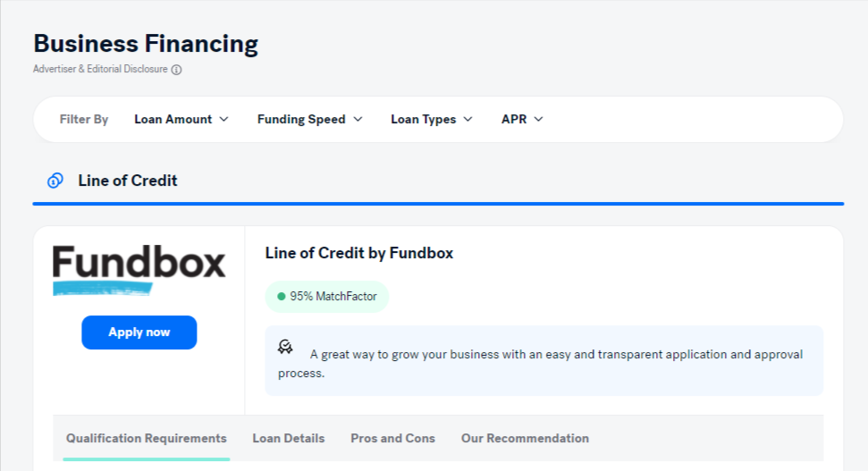This screenshot has width=868, height=471.
Task: View the Our Recommendation tab
Action: click(x=525, y=438)
